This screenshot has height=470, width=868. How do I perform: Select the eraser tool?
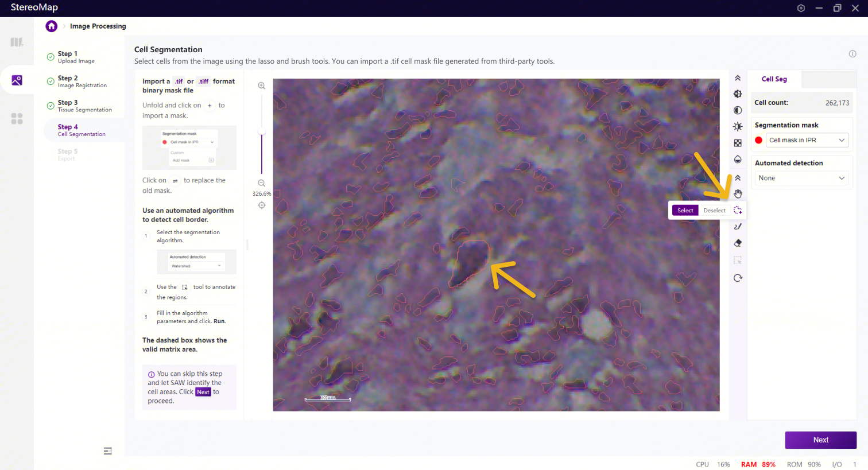click(738, 243)
